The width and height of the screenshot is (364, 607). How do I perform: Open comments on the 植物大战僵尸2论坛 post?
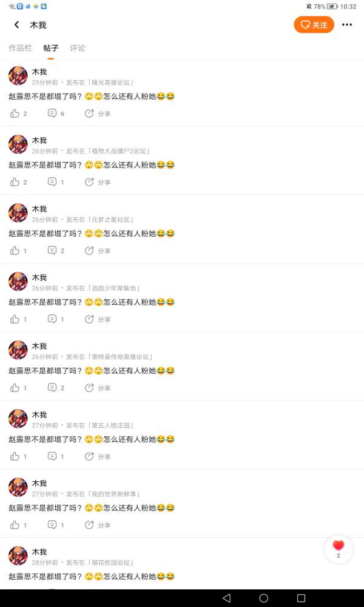(56, 182)
